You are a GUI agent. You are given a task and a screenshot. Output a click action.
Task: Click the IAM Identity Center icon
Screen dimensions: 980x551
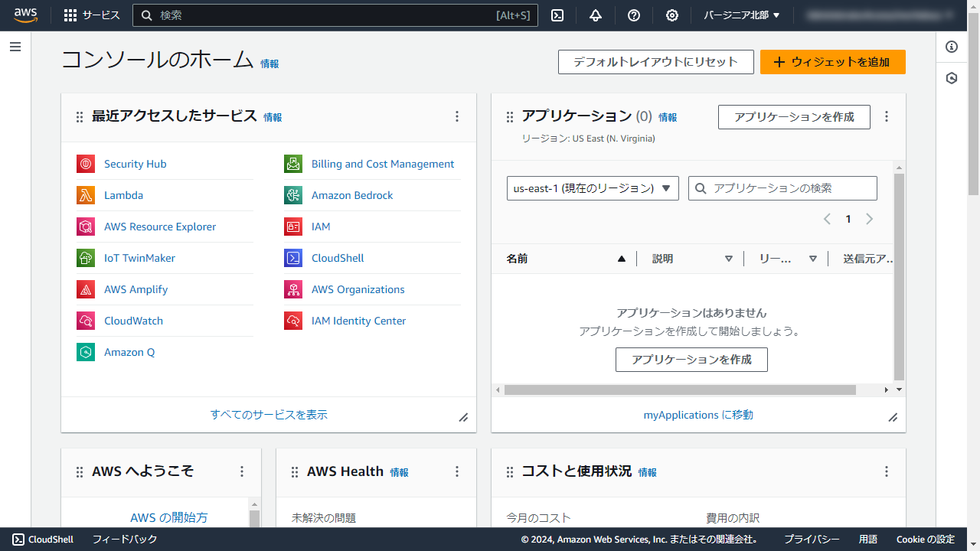293,321
